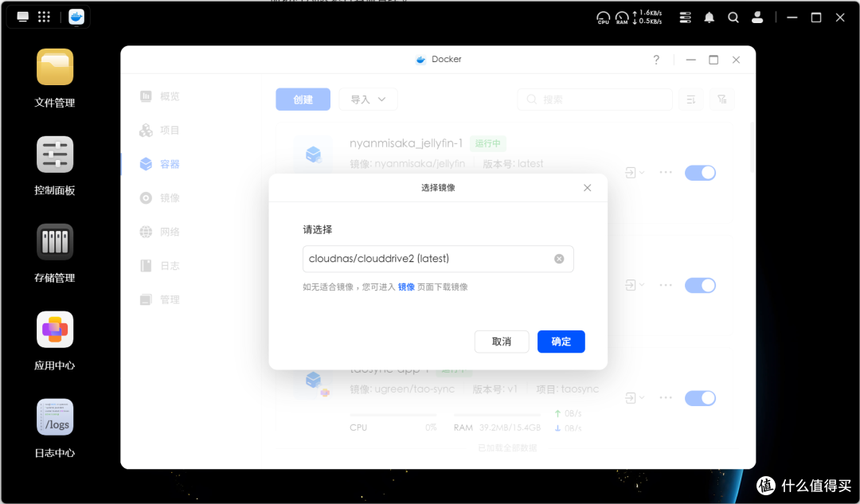The height and width of the screenshot is (504, 860).
Task: Click 取消 in the dialog
Action: tap(502, 342)
